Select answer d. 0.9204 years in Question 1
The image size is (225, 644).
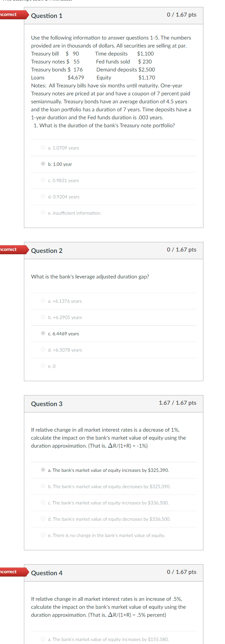[43, 196]
